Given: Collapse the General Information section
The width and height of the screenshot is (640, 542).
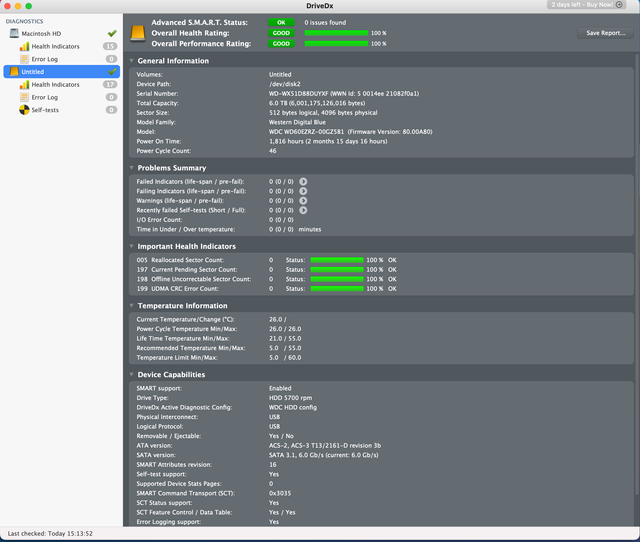Looking at the screenshot, I should coord(131,61).
